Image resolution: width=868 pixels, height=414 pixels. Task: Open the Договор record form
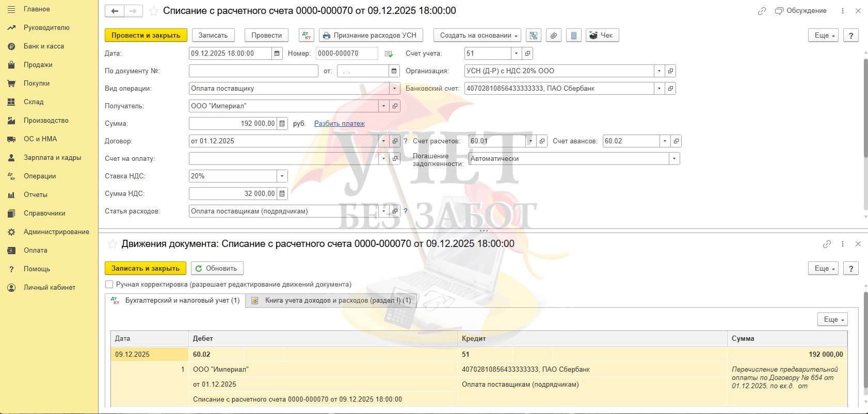point(395,141)
